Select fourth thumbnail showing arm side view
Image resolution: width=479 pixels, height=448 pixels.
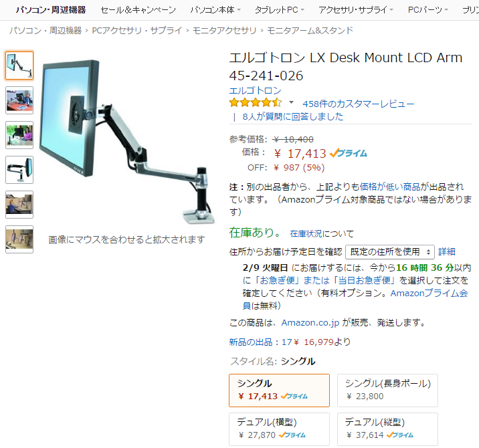pos(19,170)
